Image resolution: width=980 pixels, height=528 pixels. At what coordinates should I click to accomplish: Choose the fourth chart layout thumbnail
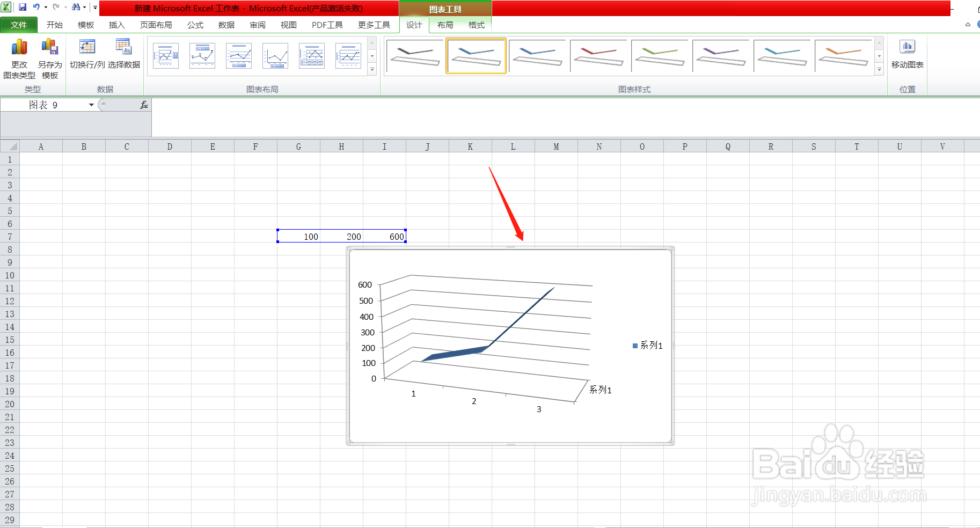pyautogui.click(x=275, y=56)
